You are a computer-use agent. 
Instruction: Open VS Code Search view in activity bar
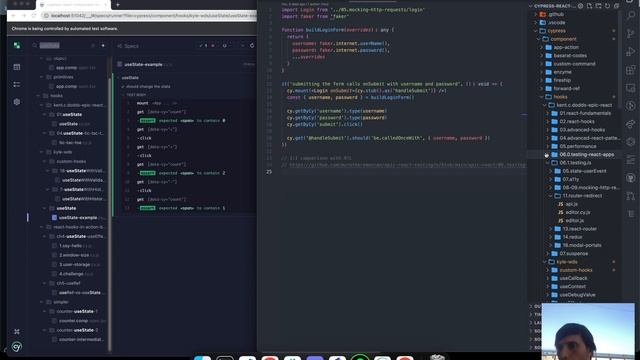click(631, 15)
